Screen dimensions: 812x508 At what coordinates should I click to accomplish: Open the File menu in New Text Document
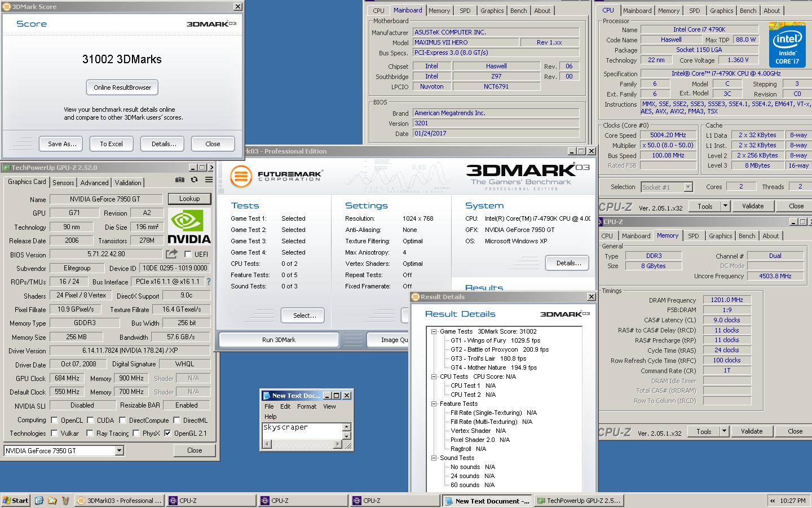(x=269, y=406)
